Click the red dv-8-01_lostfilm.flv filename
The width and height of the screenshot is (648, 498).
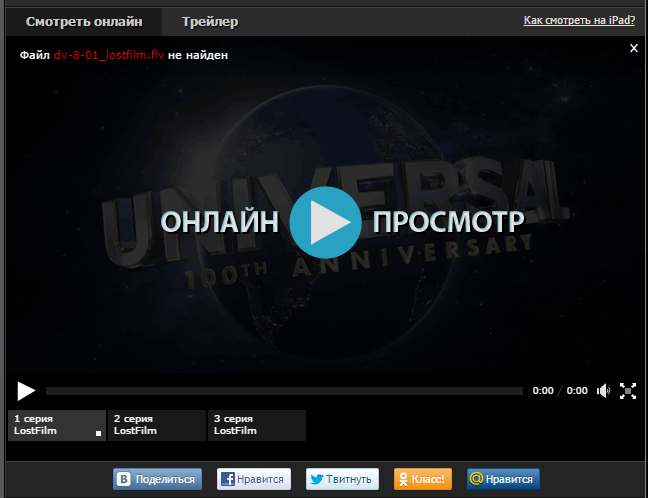coord(109,55)
